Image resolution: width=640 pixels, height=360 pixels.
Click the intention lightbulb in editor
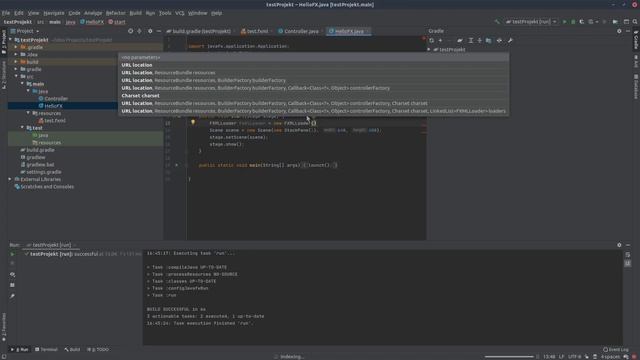tap(193, 122)
